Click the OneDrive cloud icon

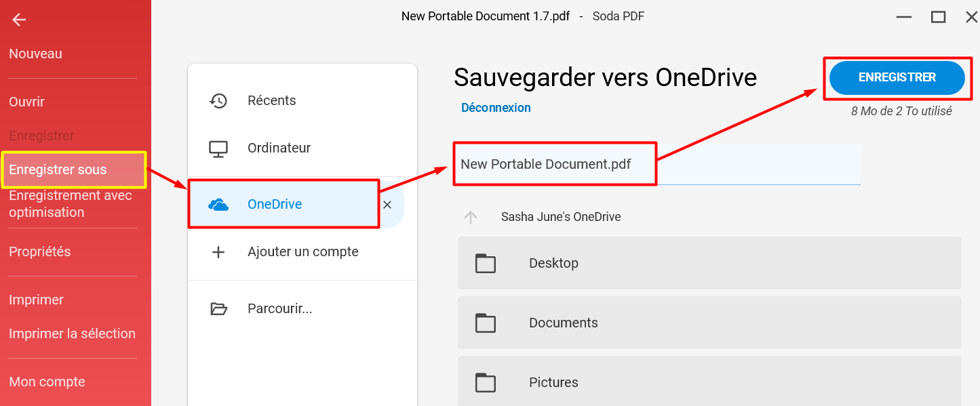218,205
